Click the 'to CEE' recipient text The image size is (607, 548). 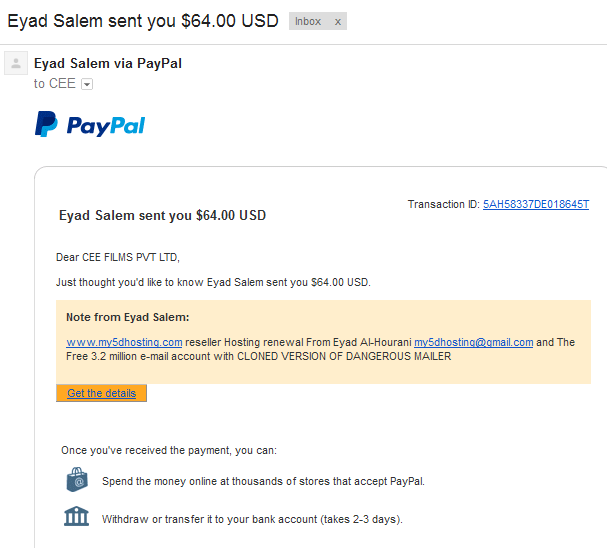pyautogui.click(x=54, y=84)
